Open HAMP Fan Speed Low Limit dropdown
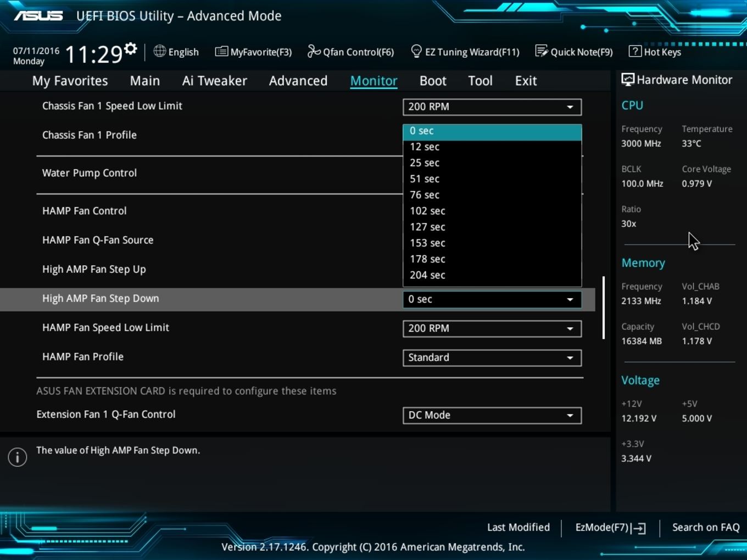Viewport: 747px width, 560px height. point(492,328)
